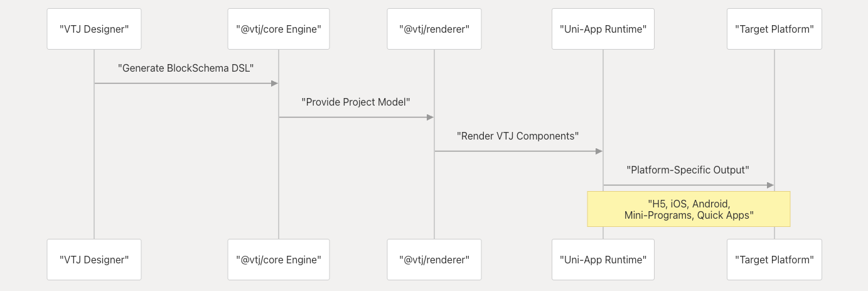Viewport: 868px width, 291px height.
Task: Select the bottom "Target Platform" participant box
Action: [774, 260]
